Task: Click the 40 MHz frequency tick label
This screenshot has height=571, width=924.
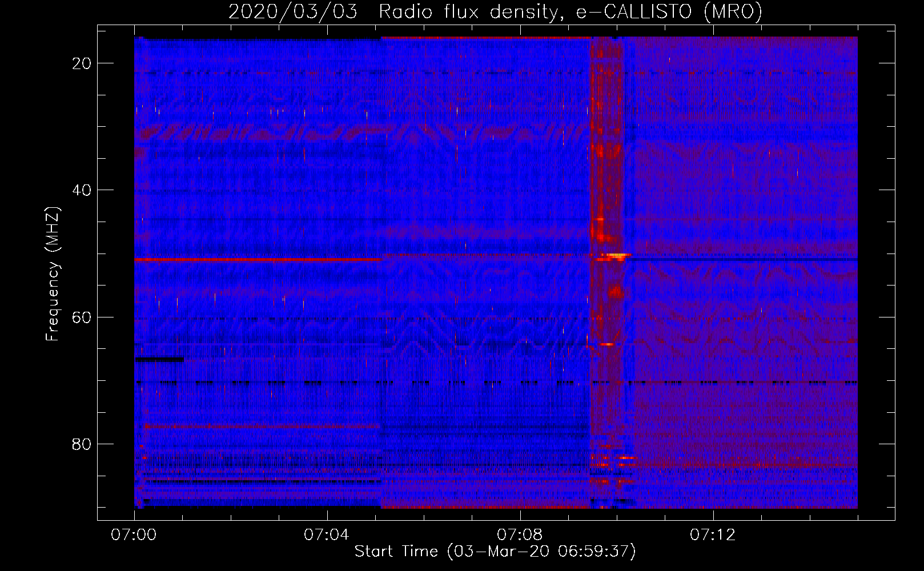Action: point(82,190)
